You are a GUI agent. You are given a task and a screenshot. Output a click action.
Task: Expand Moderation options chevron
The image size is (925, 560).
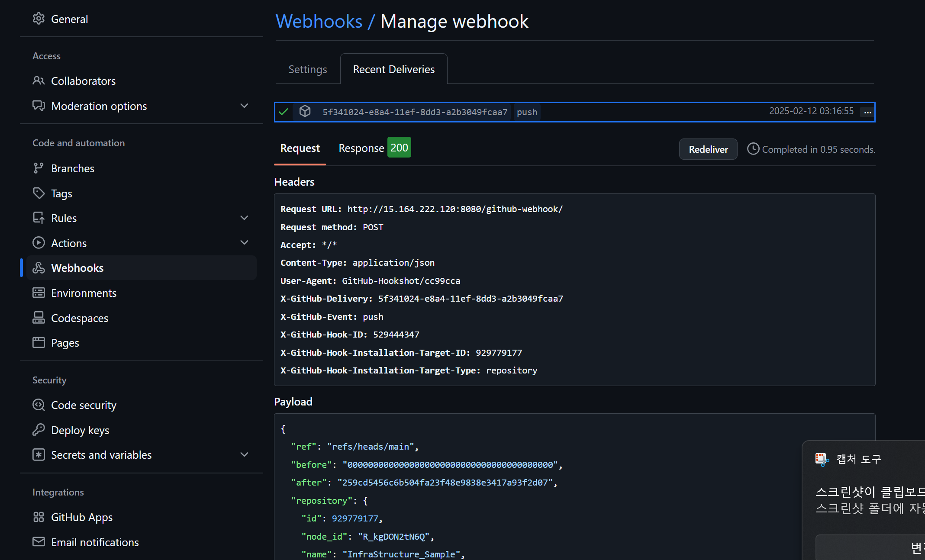[244, 106]
